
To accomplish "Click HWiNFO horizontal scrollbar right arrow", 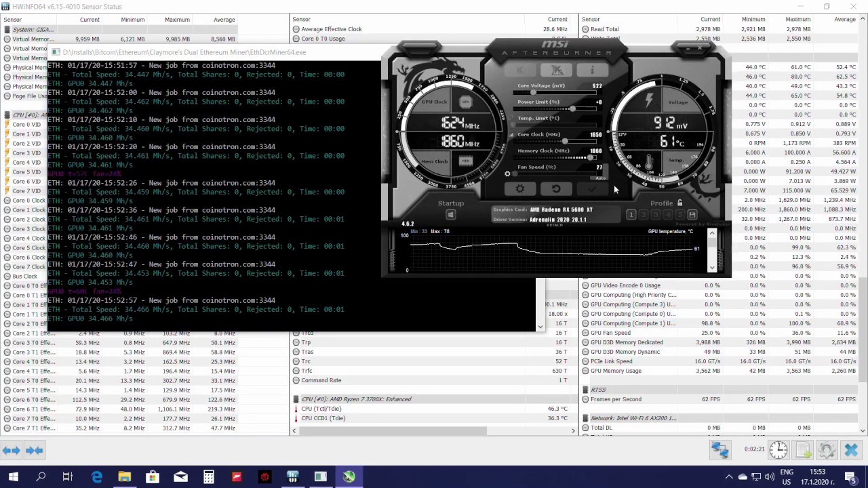I will (x=573, y=430).
